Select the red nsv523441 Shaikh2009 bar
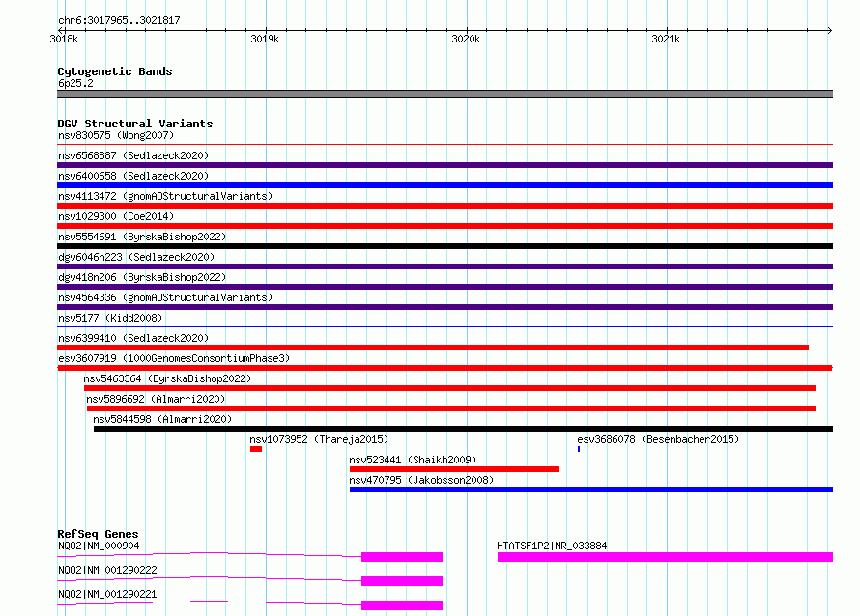The height and width of the screenshot is (616, 860). click(453, 469)
